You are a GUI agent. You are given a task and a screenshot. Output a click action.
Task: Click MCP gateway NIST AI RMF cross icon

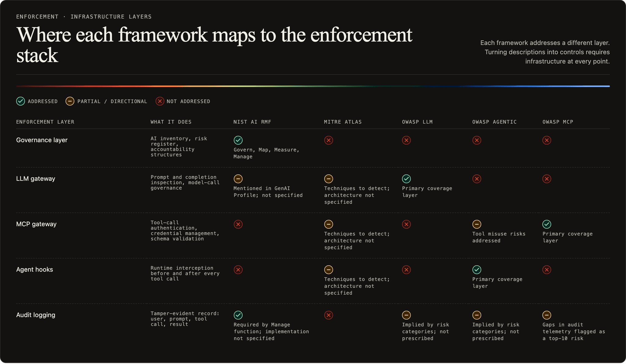pyautogui.click(x=238, y=224)
